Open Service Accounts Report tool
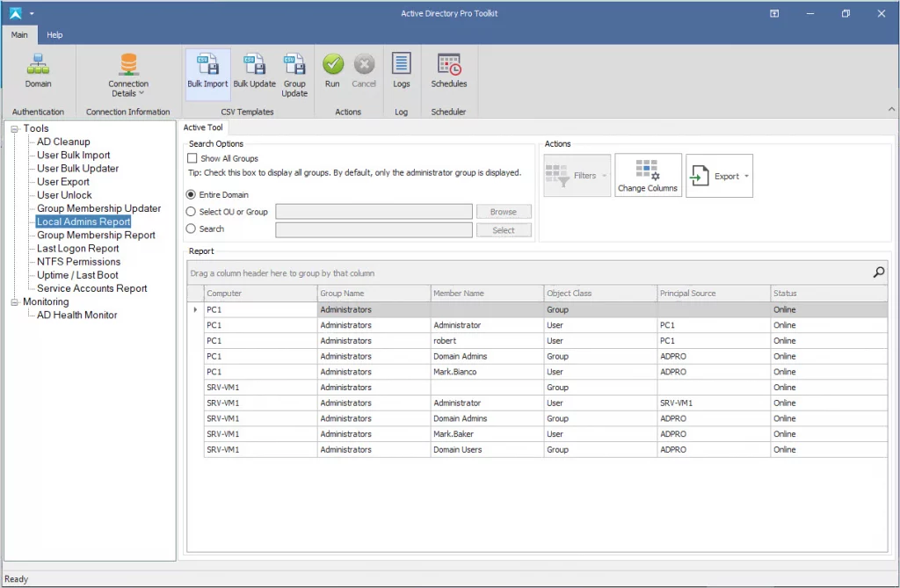 91,288
